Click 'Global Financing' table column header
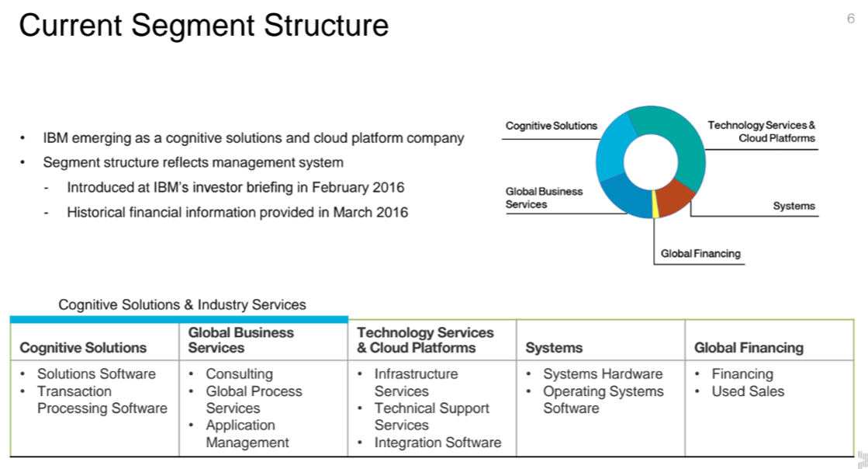The image size is (868, 469). click(749, 348)
